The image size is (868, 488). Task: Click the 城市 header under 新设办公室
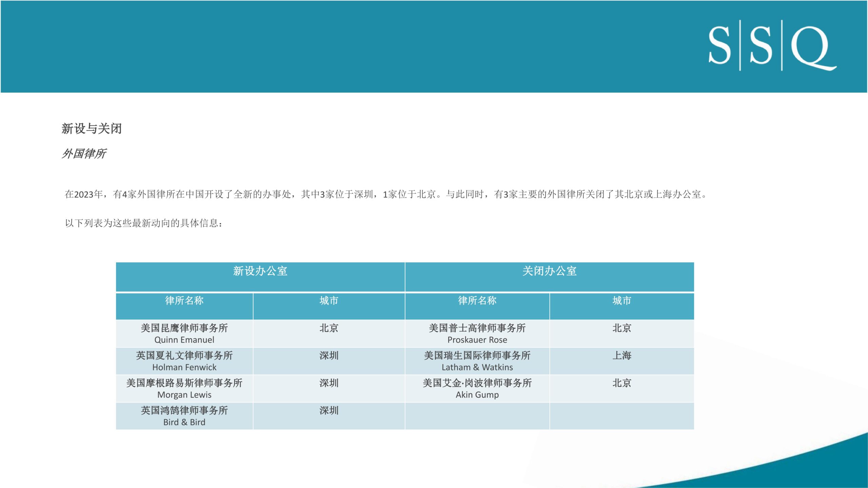tap(329, 306)
